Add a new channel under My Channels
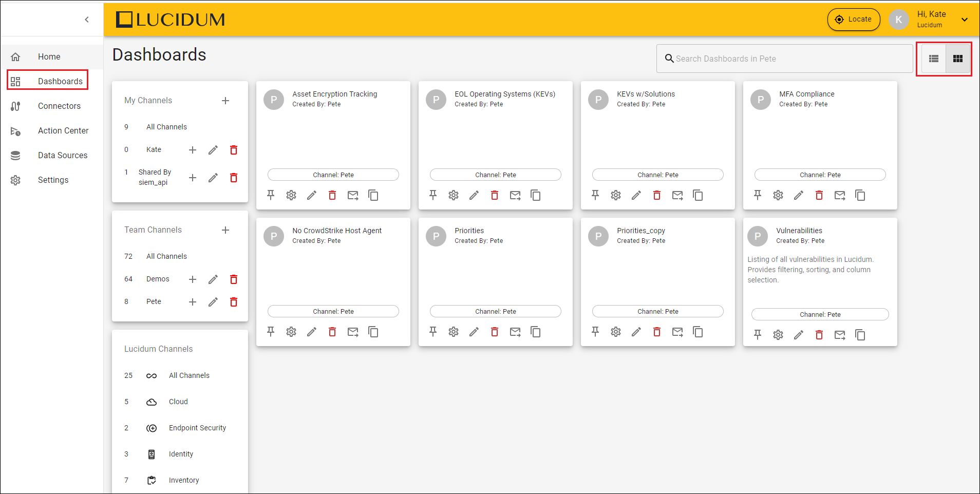This screenshot has width=980, height=494. [x=225, y=101]
